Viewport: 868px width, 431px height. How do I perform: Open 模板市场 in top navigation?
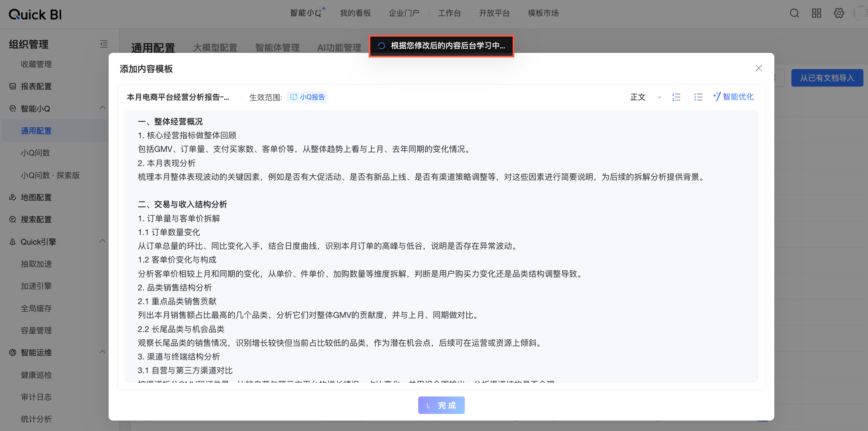[x=543, y=13]
